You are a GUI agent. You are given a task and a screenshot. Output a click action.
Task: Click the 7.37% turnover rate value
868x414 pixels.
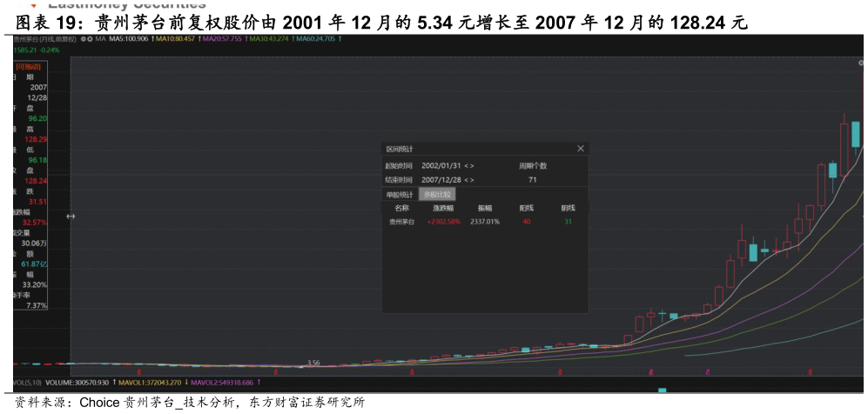pos(37,305)
